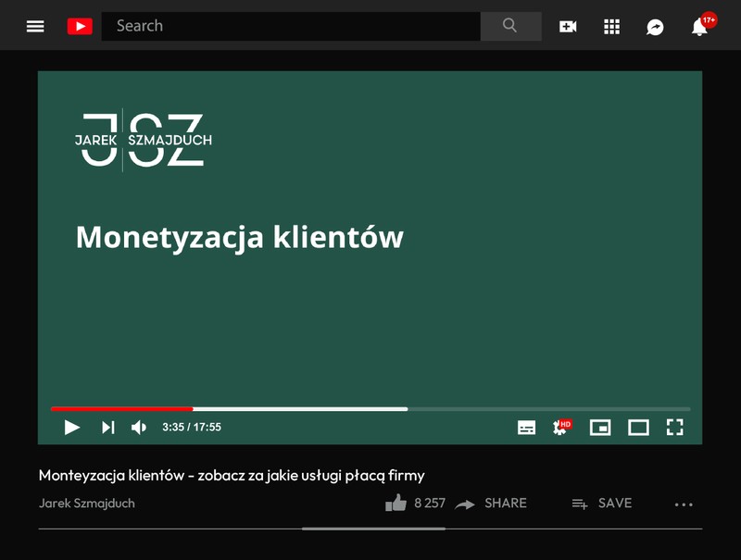Open the three-dot more actions menu
This screenshot has width=741, height=560.
(x=684, y=504)
